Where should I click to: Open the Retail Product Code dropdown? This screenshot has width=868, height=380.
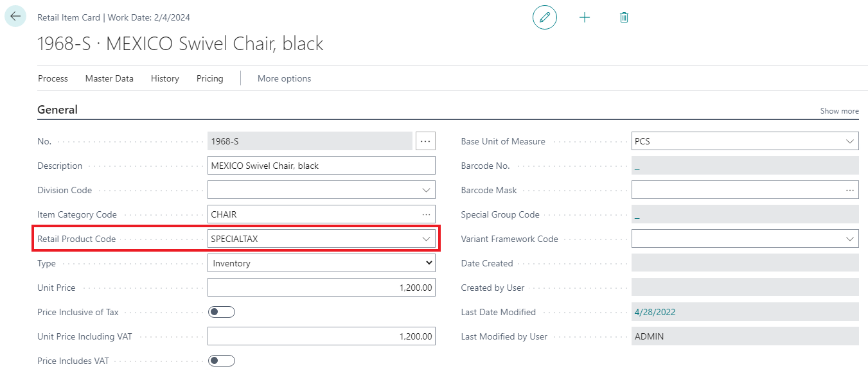(x=426, y=239)
